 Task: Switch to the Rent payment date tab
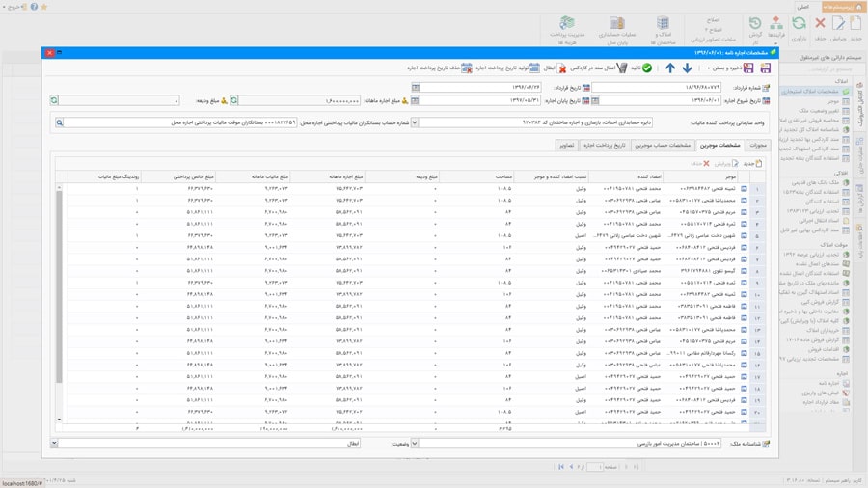(x=604, y=145)
